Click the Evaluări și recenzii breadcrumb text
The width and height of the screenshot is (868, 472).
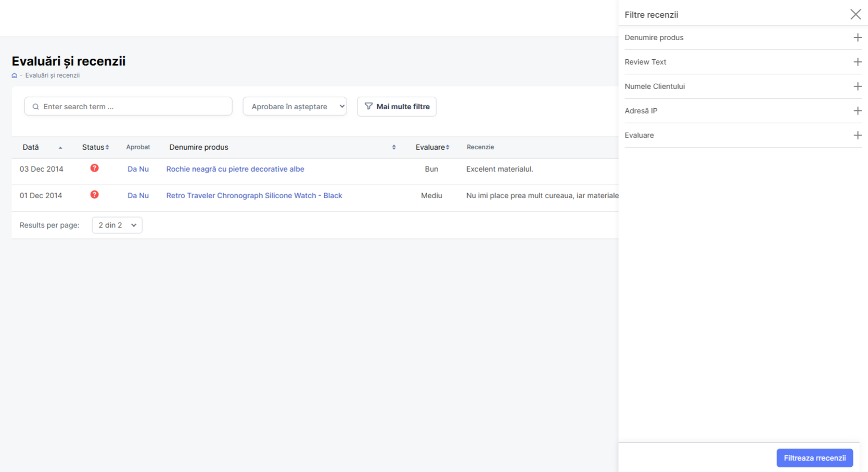(x=53, y=75)
